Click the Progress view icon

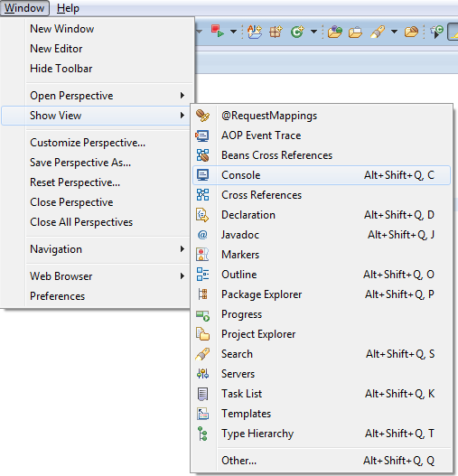203,316
